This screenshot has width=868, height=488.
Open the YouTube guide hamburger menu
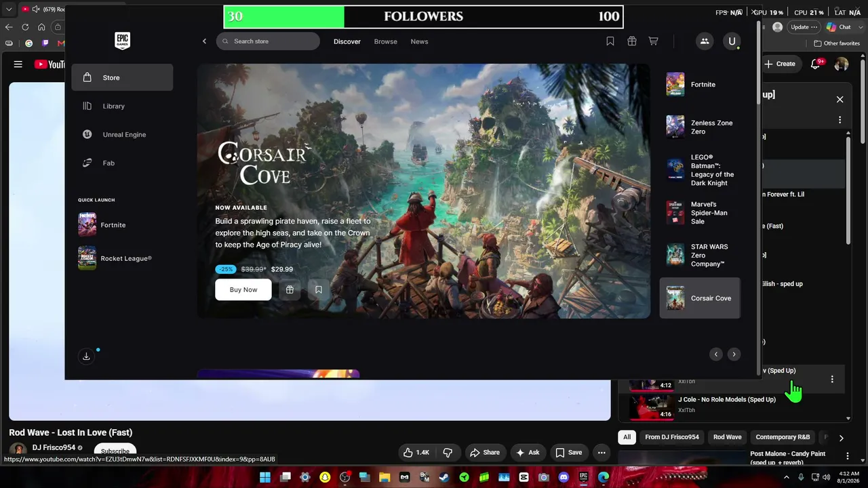(18, 64)
